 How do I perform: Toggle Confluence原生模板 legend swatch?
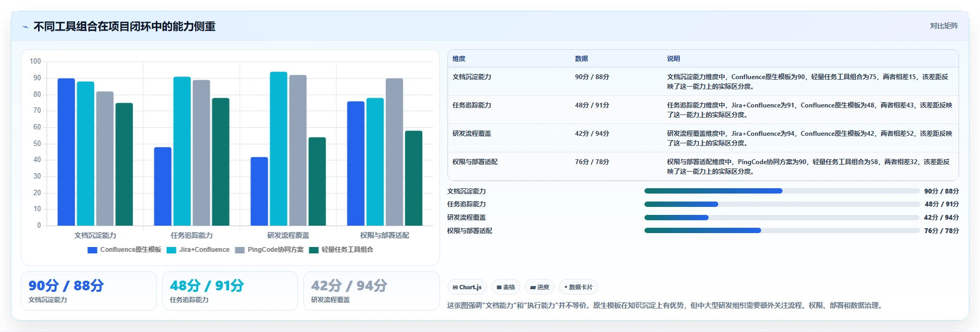[x=92, y=250]
